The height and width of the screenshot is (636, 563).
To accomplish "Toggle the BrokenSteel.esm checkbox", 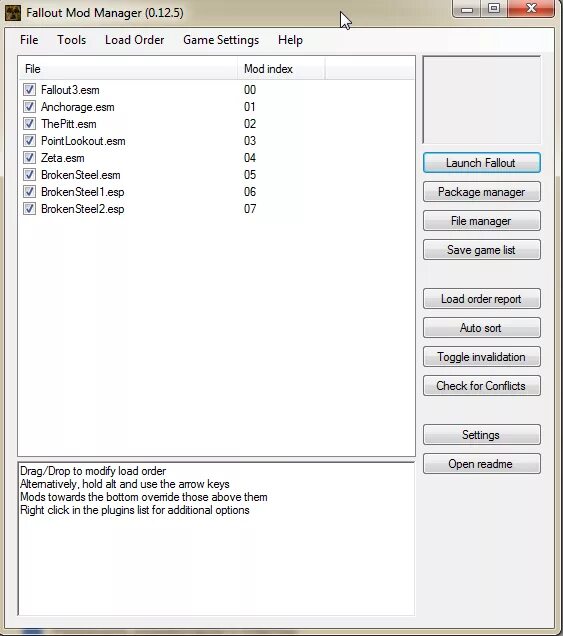I will 29,175.
